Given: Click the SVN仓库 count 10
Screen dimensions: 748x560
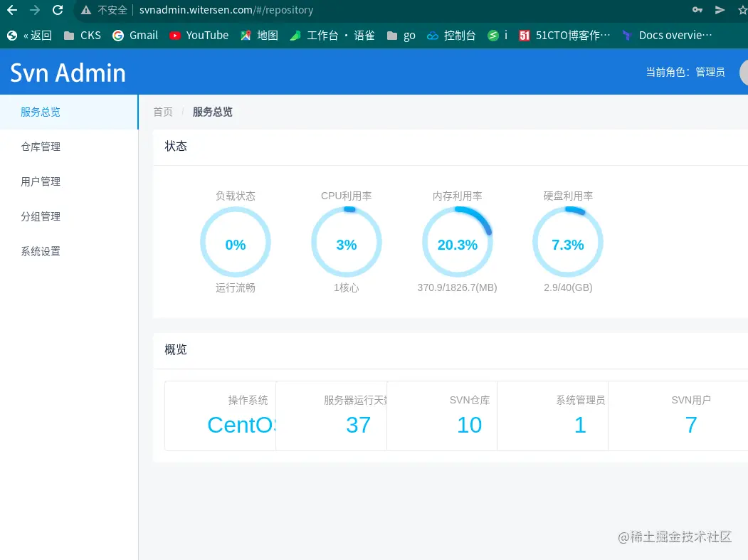Looking at the screenshot, I should 470,425.
